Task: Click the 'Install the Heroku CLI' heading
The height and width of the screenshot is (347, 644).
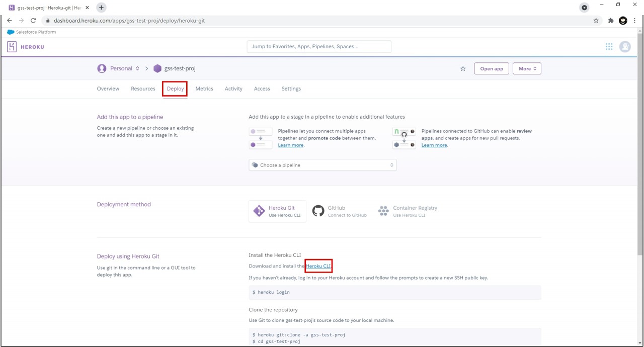Action: pos(275,255)
